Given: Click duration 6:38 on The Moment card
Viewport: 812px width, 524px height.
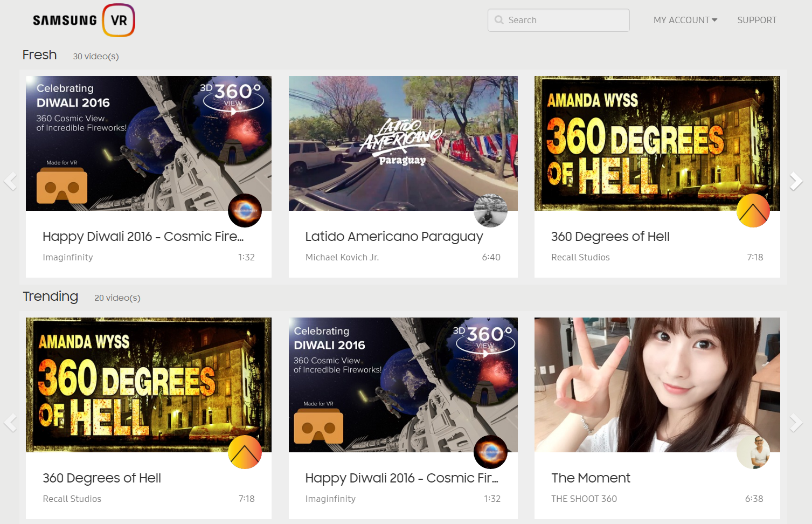Looking at the screenshot, I should click(754, 499).
